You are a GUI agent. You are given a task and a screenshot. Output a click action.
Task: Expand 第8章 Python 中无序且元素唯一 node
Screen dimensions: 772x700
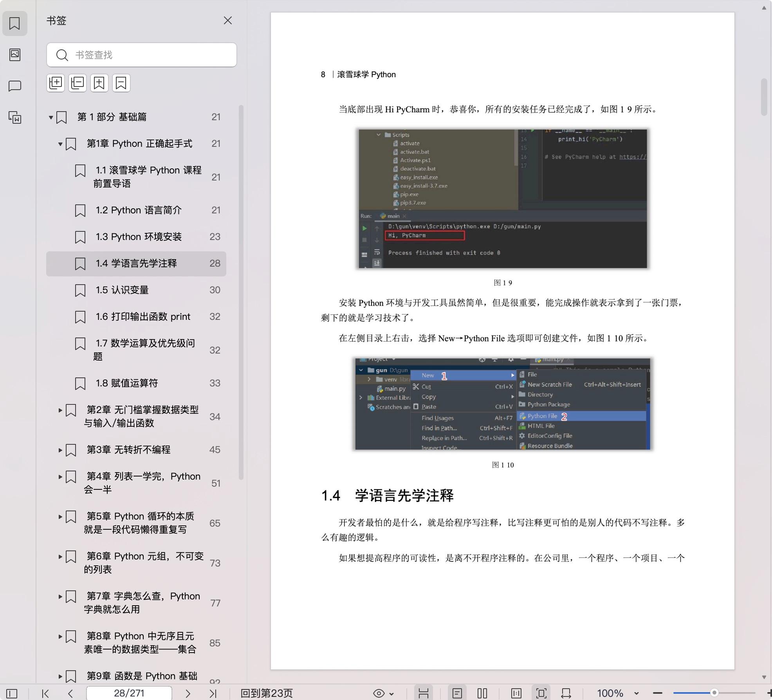coord(60,637)
